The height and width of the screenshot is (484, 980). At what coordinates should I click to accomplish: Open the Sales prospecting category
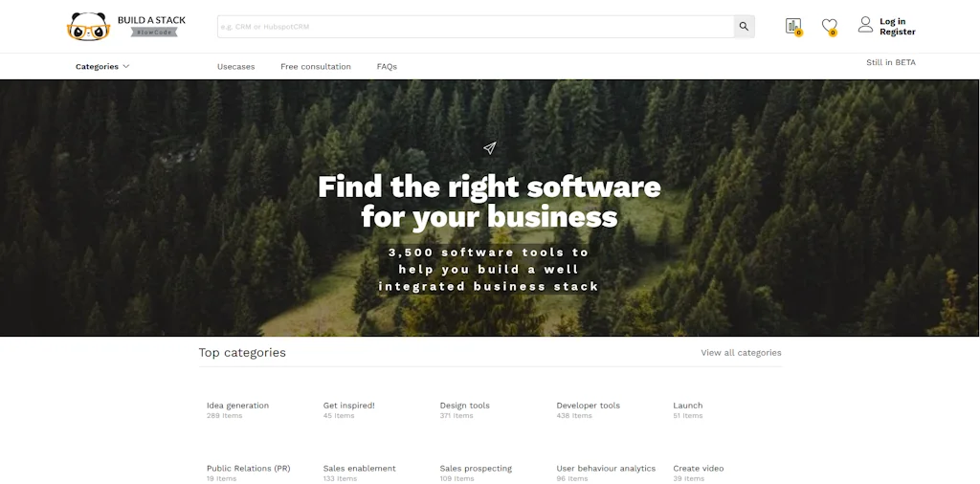pyautogui.click(x=476, y=469)
